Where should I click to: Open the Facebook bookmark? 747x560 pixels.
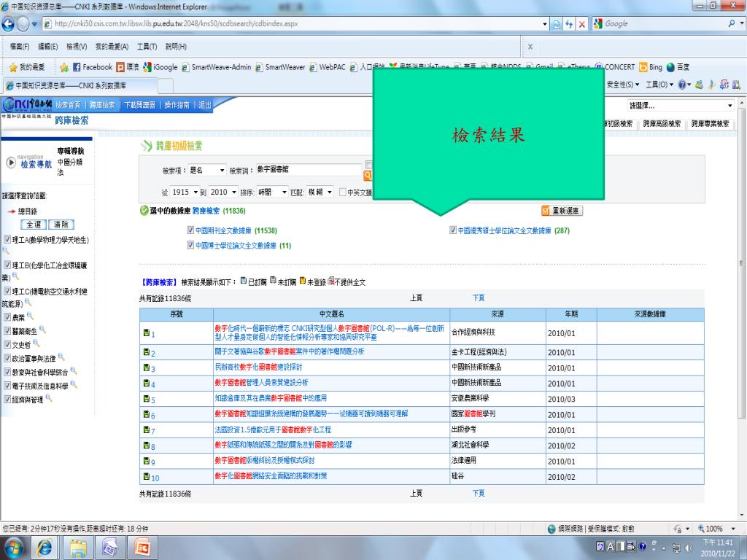93,67
